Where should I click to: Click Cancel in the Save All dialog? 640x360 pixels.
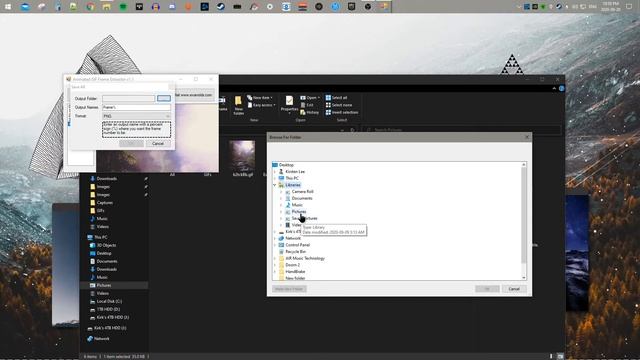(158, 144)
